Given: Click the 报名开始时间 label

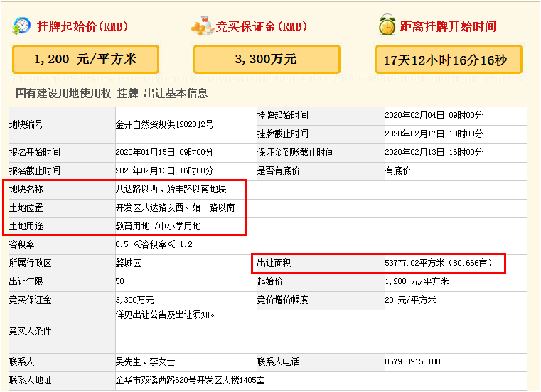Looking at the screenshot, I should [x=35, y=153].
